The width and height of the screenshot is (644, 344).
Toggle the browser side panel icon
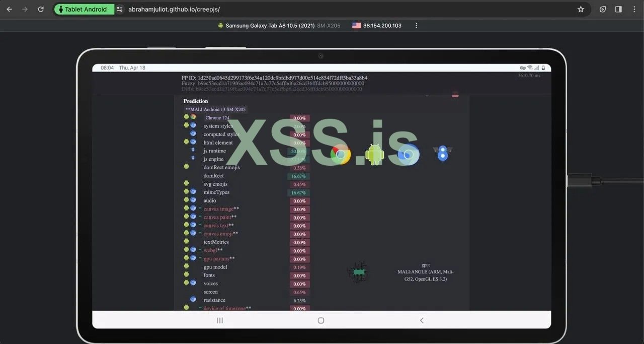pyautogui.click(x=618, y=9)
